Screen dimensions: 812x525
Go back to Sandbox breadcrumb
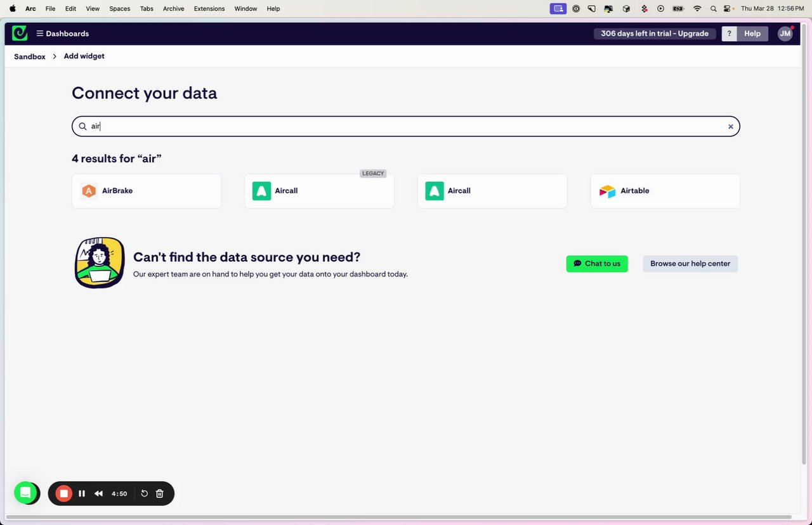(30, 56)
